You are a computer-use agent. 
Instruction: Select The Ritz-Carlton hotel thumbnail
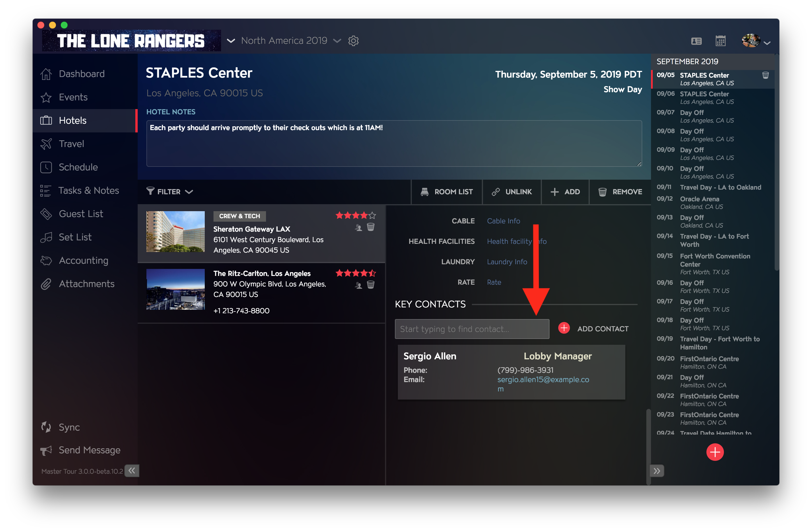[x=175, y=289]
